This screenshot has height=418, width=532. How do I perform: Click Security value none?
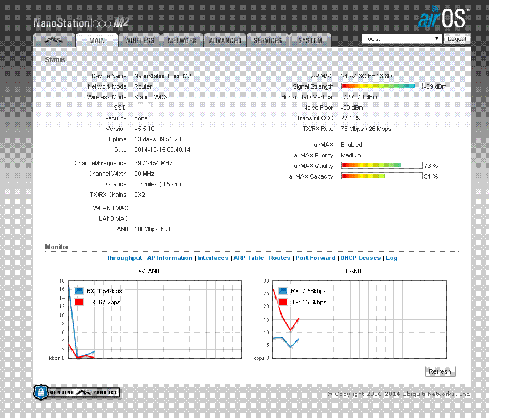point(141,118)
